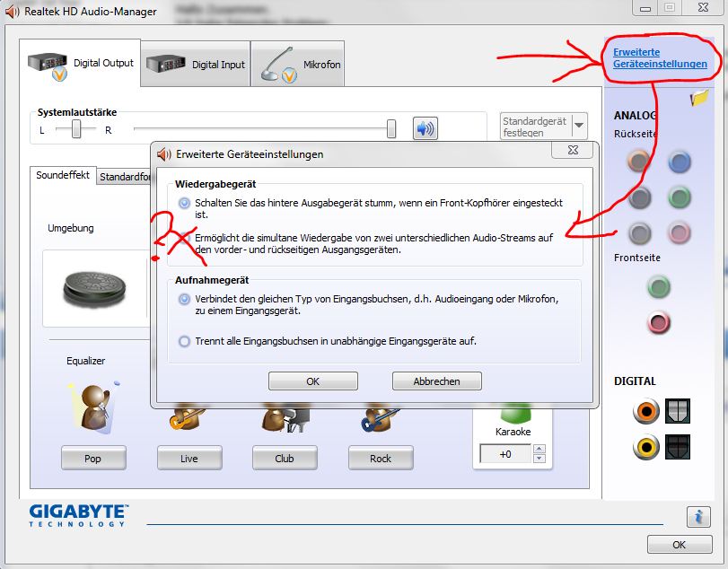
Task: Click the Karaoke +0 value field
Action: click(505, 454)
